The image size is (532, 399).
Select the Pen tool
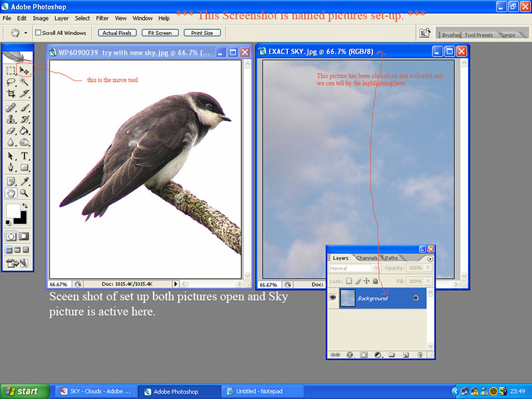coord(11,168)
